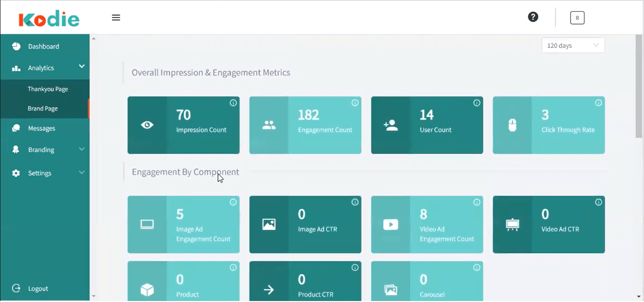Click the Logout arrow icon
Image resolution: width=644 pixels, height=302 pixels.
[16, 288]
